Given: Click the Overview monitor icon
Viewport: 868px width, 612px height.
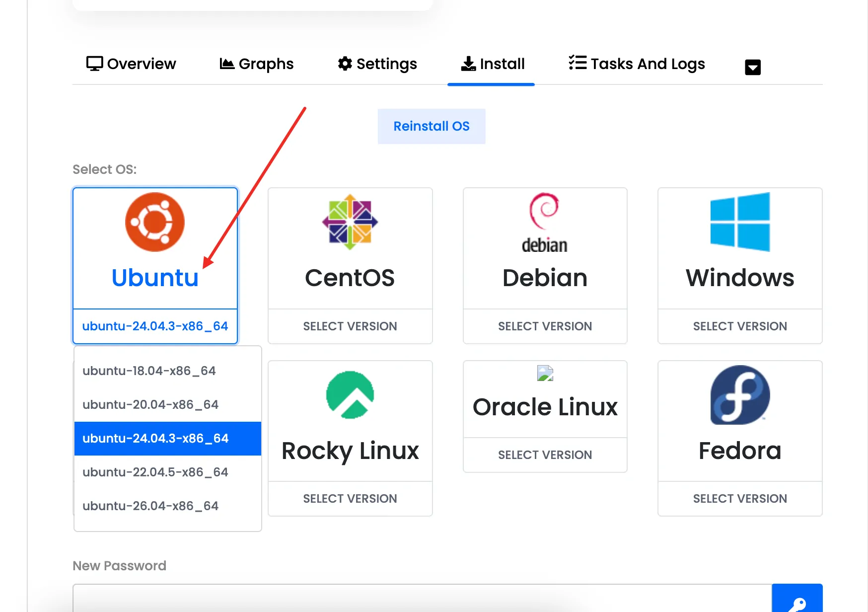Looking at the screenshot, I should tap(94, 64).
